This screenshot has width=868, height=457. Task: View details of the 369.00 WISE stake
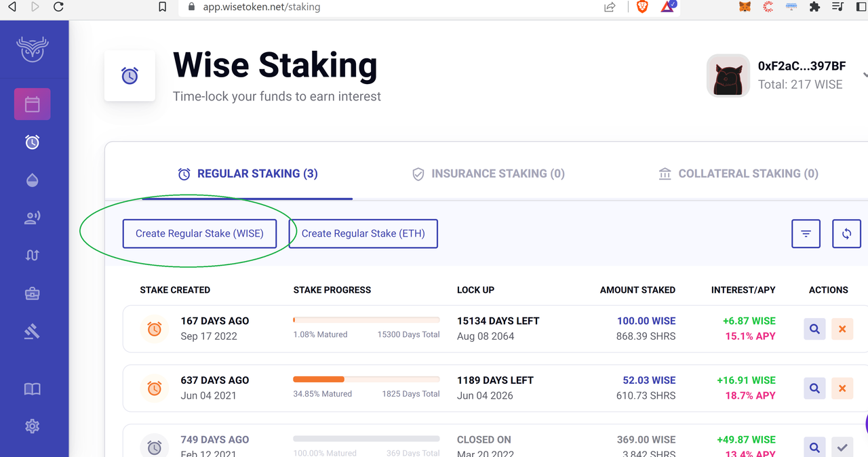pyautogui.click(x=814, y=448)
